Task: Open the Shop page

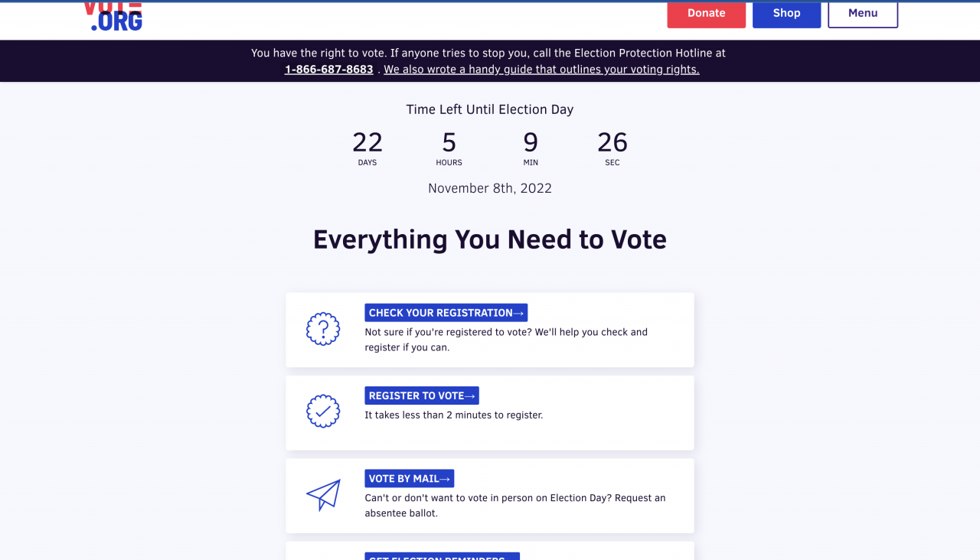Action: (x=786, y=13)
